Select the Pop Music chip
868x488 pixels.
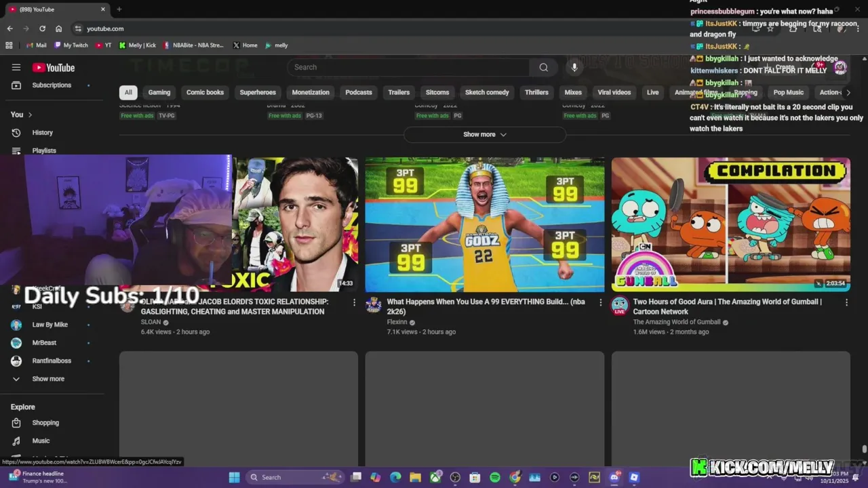[x=789, y=92]
